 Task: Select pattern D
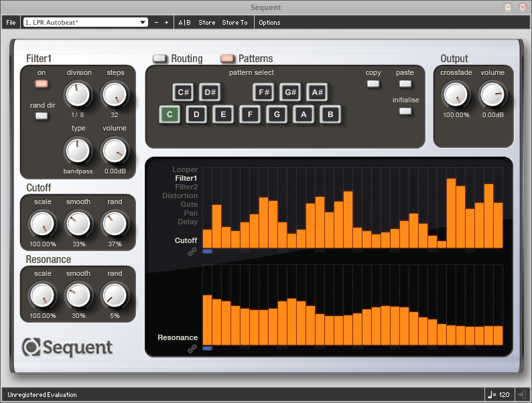196,114
